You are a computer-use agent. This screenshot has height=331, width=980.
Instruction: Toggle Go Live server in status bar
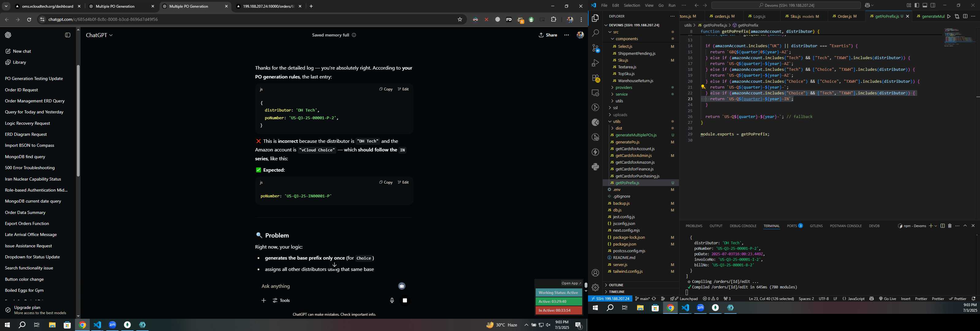pos(887,299)
